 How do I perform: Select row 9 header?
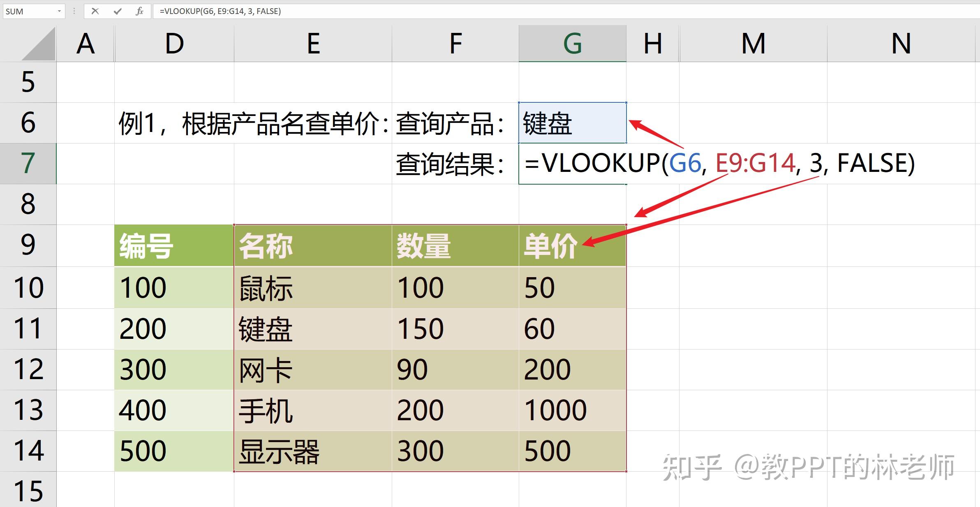coord(27,246)
